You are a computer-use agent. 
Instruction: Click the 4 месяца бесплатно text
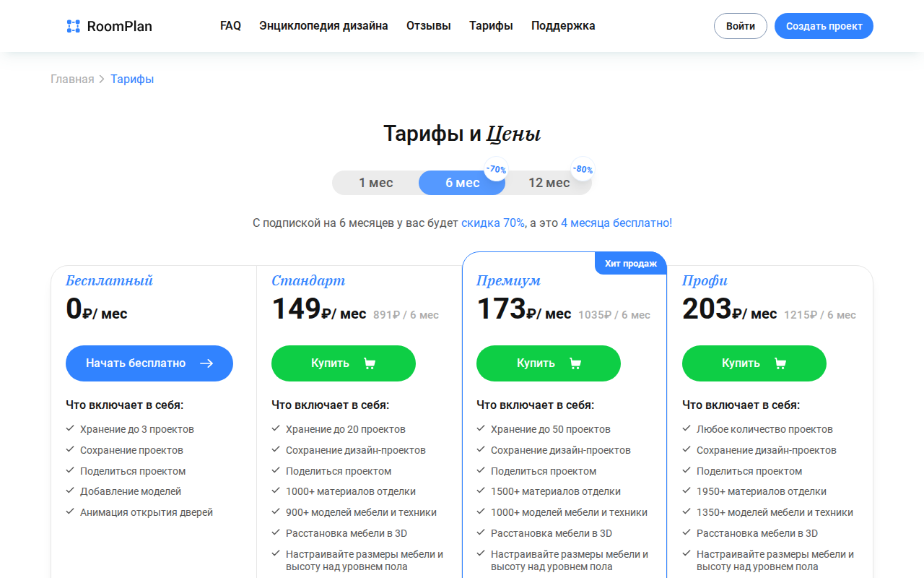pyautogui.click(x=616, y=223)
